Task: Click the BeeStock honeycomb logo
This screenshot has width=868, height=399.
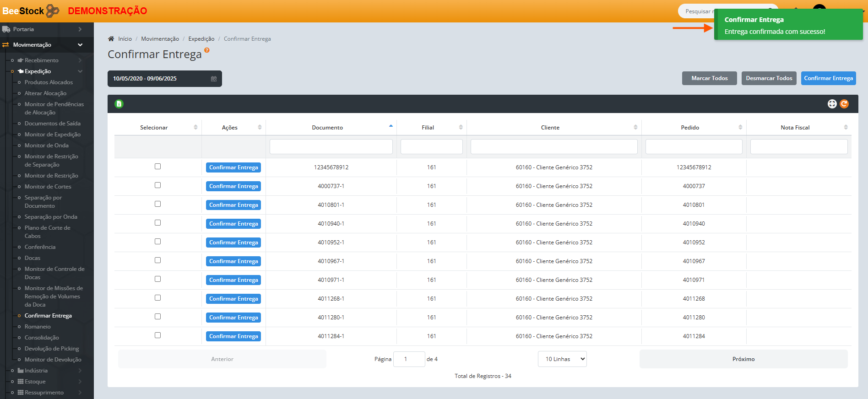Action: 53,11
